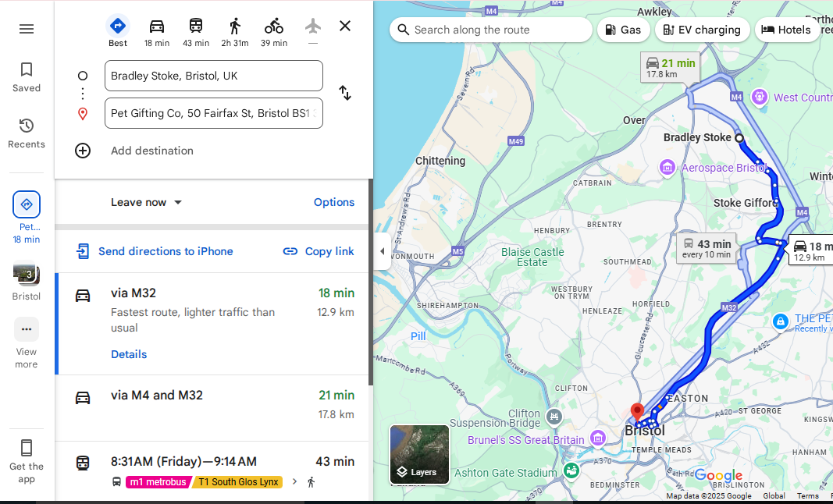This screenshot has width=833, height=504.
Task: Select Cycling mode 39 min
Action: pyautogui.click(x=274, y=31)
